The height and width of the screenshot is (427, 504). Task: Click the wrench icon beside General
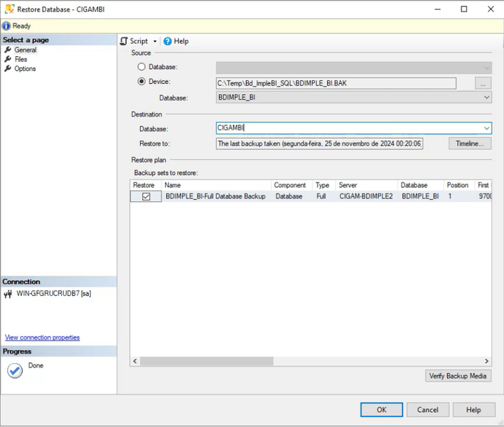tap(8, 50)
